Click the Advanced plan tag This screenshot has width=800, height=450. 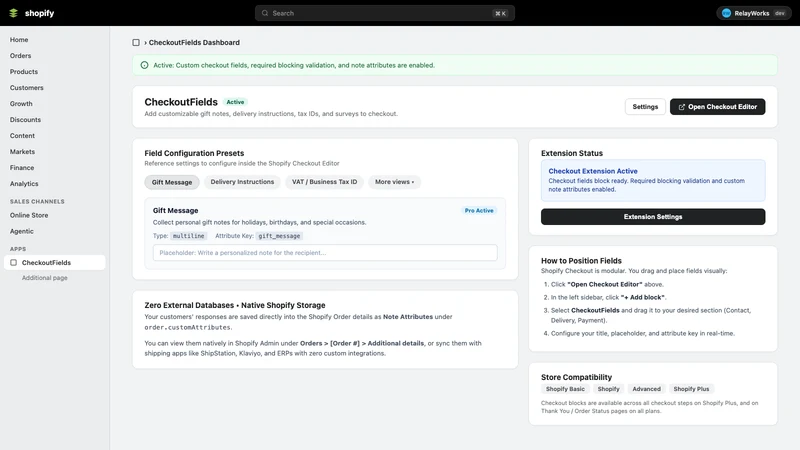click(646, 389)
